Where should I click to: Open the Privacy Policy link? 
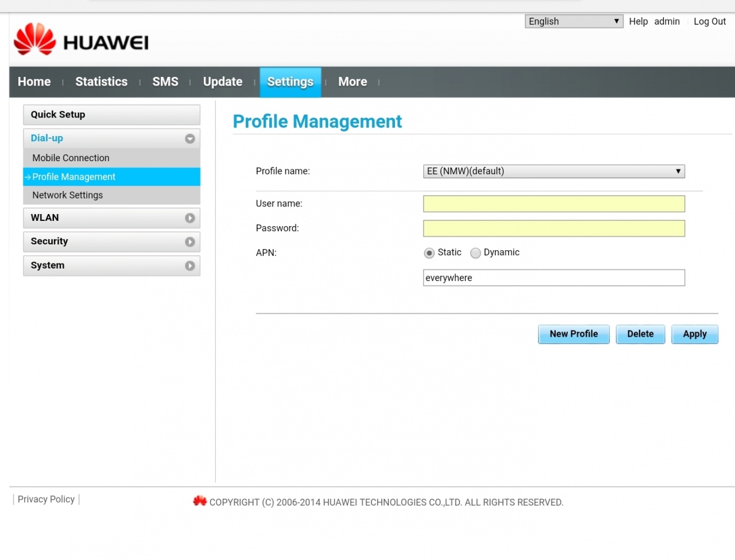tap(46, 499)
